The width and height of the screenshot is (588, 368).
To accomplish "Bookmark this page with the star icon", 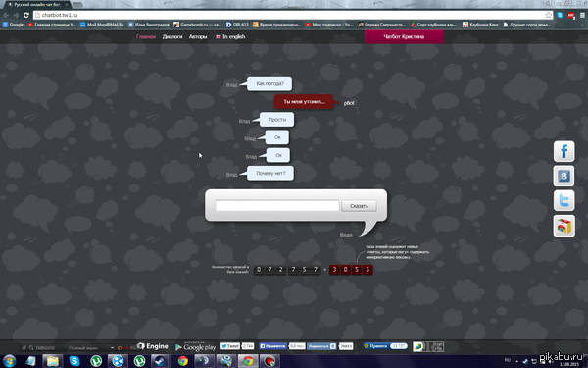I will [549, 15].
